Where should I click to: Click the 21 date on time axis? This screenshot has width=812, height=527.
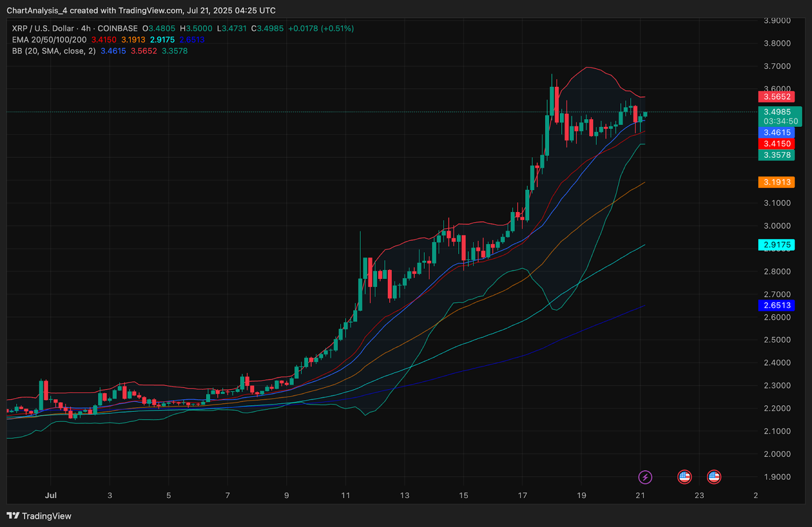tap(640, 495)
